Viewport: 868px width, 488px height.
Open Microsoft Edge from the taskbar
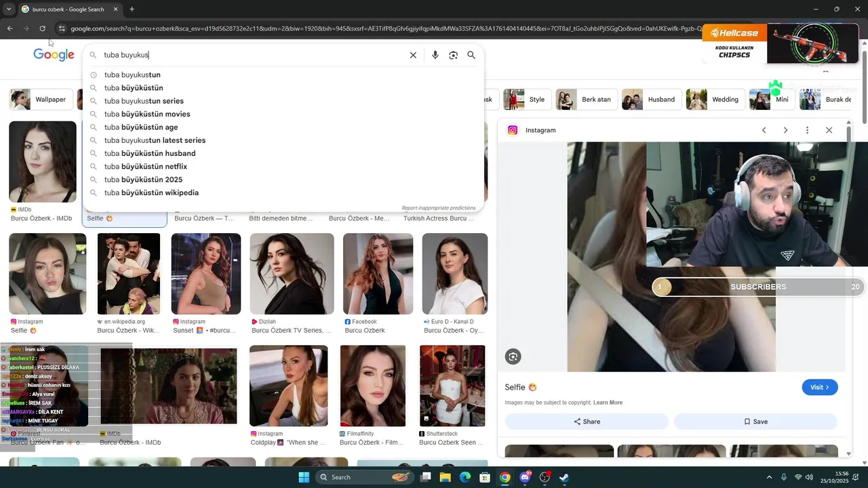tap(465, 477)
